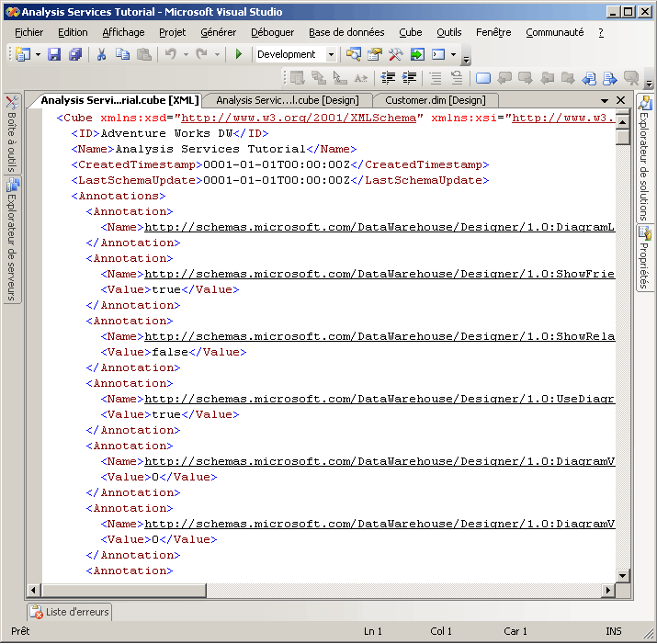Viewport: 657px width, 644px height.
Task: Go to next bookmark in the folder
Action: tap(568, 78)
